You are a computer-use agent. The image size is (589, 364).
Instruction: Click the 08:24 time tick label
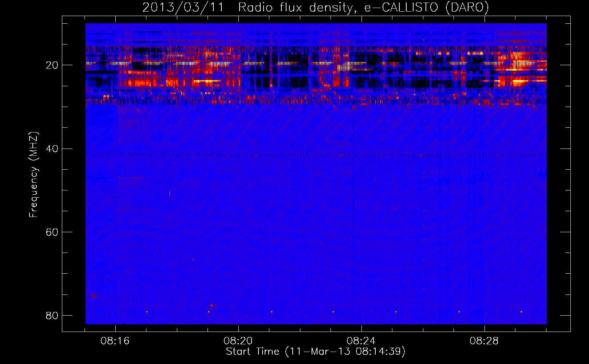(361, 341)
